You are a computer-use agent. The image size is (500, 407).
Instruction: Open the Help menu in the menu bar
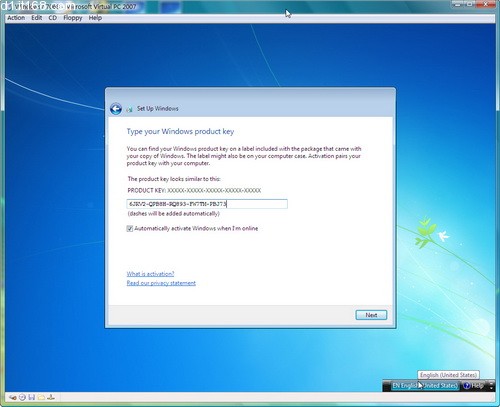[95, 18]
